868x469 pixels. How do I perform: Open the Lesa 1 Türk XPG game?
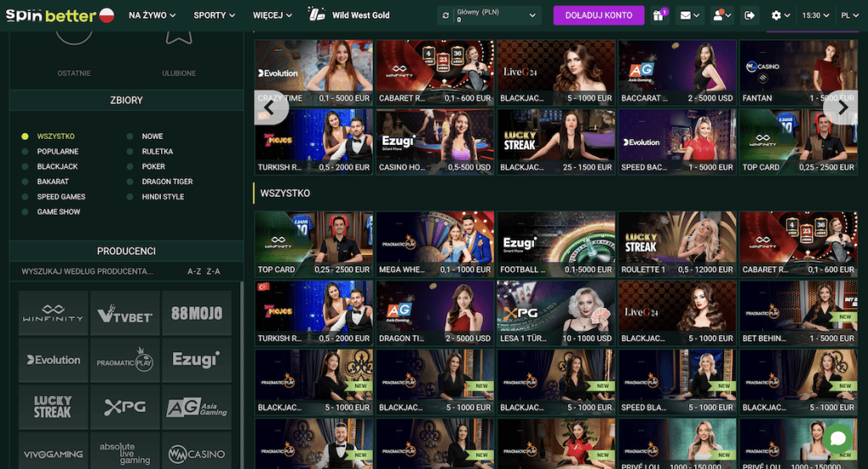pos(556,313)
